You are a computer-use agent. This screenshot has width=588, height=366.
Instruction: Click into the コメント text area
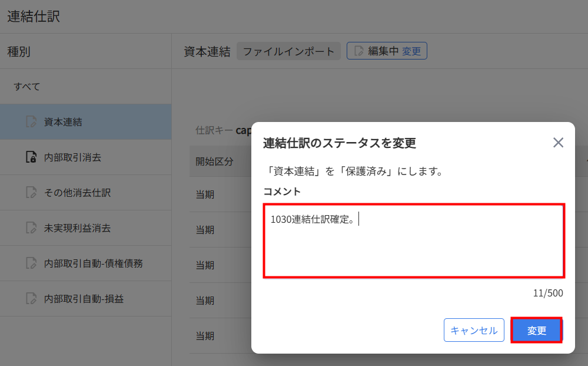tap(414, 240)
